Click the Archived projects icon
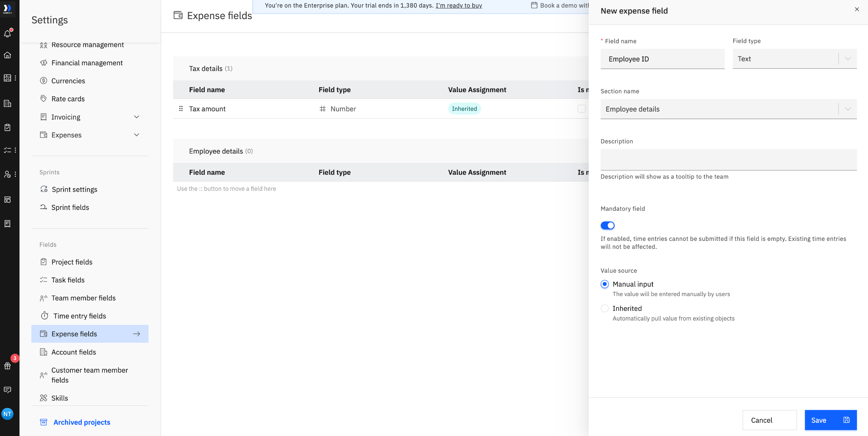This screenshot has width=868, height=436. point(43,422)
